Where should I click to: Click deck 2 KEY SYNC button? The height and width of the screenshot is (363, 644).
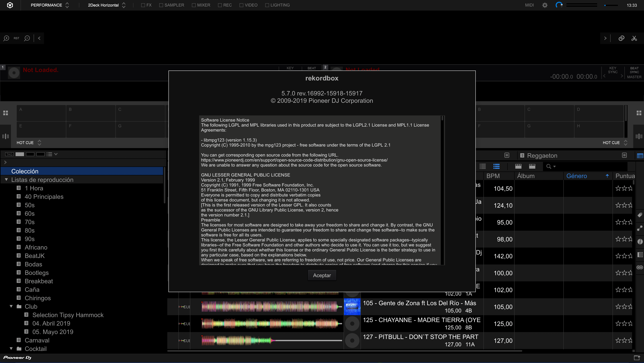click(613, 70)
